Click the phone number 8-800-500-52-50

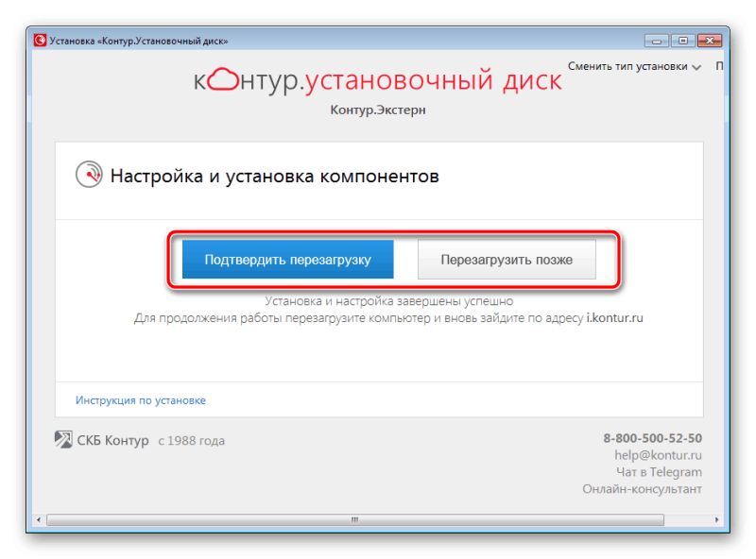tap(652, 438)
